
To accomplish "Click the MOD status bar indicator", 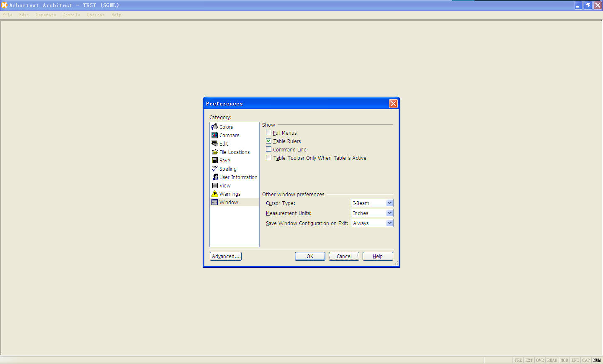I will (x=564, y=360).
